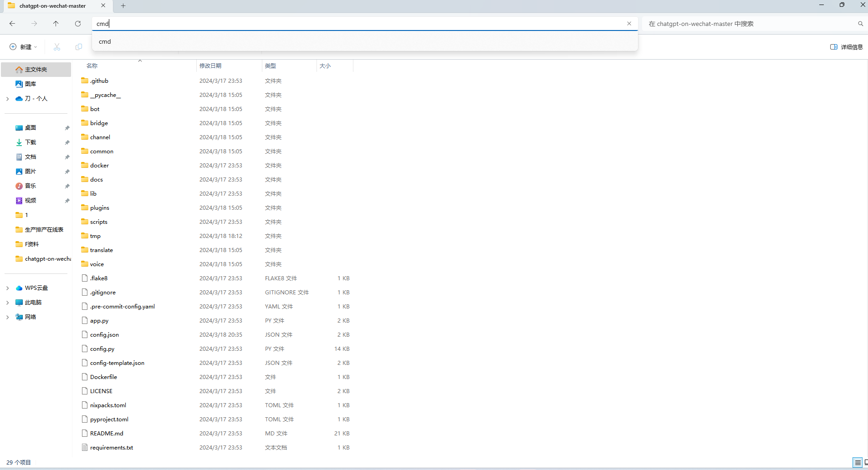Select the config.json file
Screen dimensions: 868x470
coord(104,335)
